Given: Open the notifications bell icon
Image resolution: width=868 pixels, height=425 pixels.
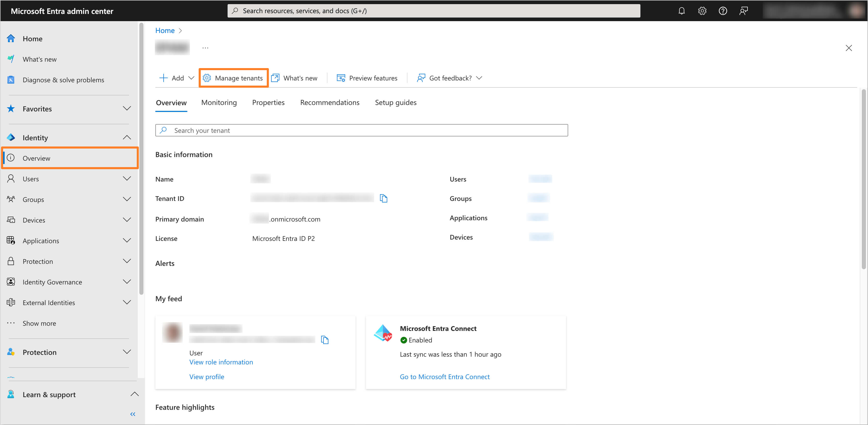Looking at the screenshot, I should (681, 11).
